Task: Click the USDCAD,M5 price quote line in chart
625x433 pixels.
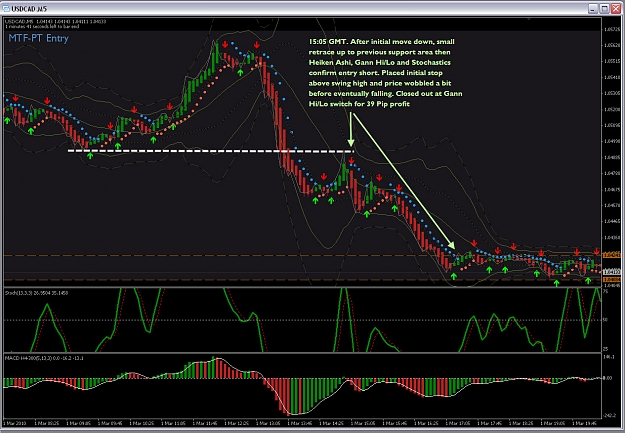Action: (55, 22)
